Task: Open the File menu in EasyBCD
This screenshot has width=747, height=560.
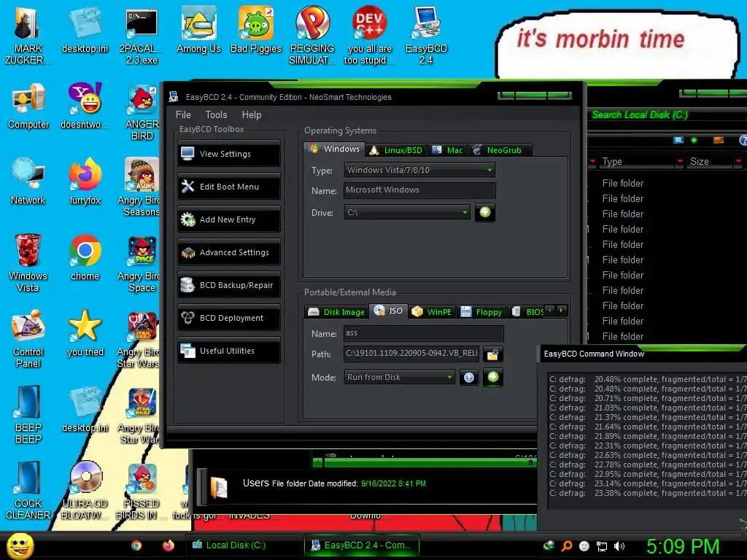Action: click(x=183, y=114)
